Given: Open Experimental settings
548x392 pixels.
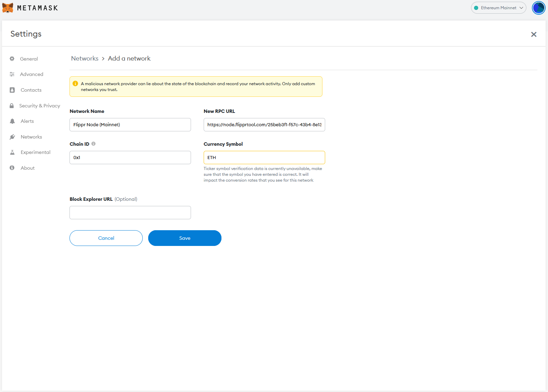Looking at the screenshot, I should point(35,152).
